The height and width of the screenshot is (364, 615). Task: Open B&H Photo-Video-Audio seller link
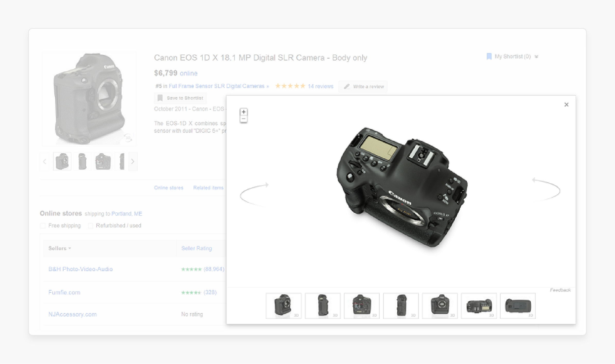(x=81, y=269)
